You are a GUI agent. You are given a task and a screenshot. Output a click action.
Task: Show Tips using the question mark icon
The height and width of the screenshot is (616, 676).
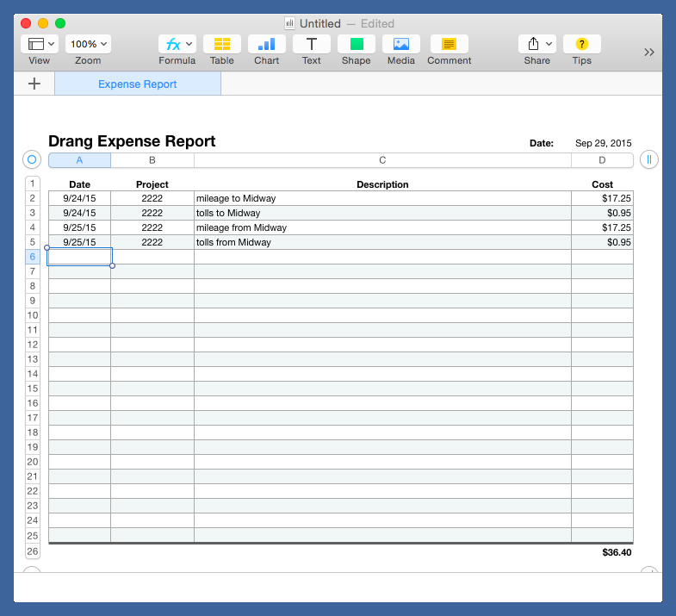(582, 44)
